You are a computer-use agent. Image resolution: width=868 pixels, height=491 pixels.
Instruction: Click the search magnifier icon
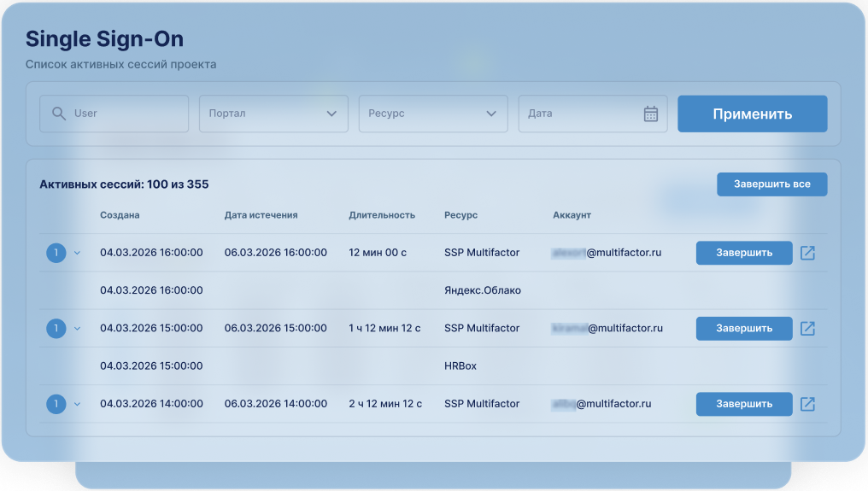59,114
